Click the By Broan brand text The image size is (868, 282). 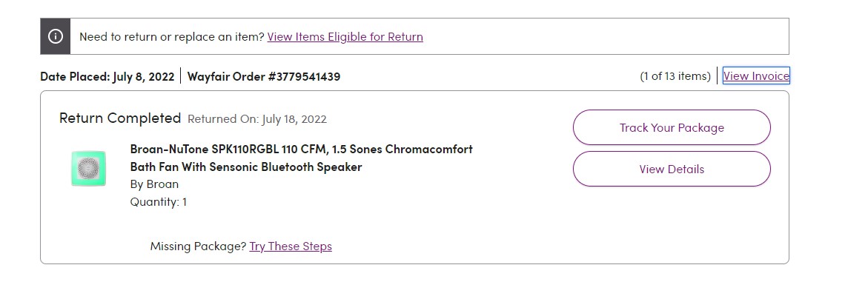pos(154,184)
